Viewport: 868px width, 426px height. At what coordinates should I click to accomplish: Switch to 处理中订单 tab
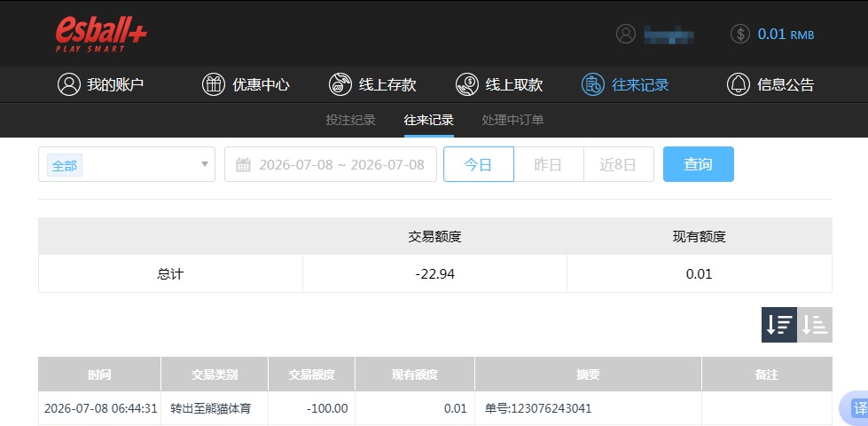512,120
